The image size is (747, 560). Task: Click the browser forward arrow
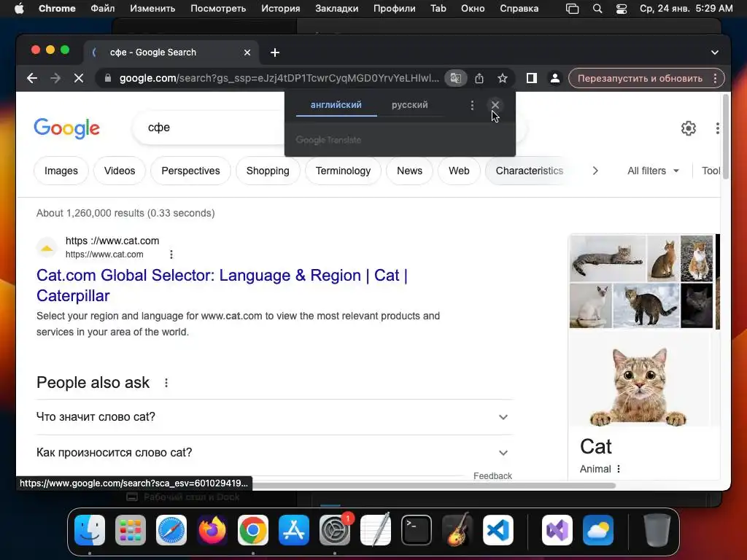coord(55,78)
